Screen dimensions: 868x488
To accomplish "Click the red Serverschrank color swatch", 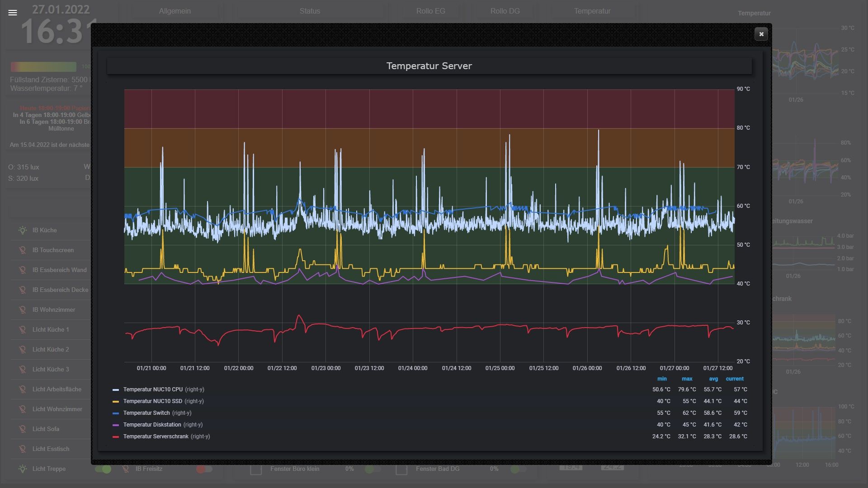I will pos(116,436).
